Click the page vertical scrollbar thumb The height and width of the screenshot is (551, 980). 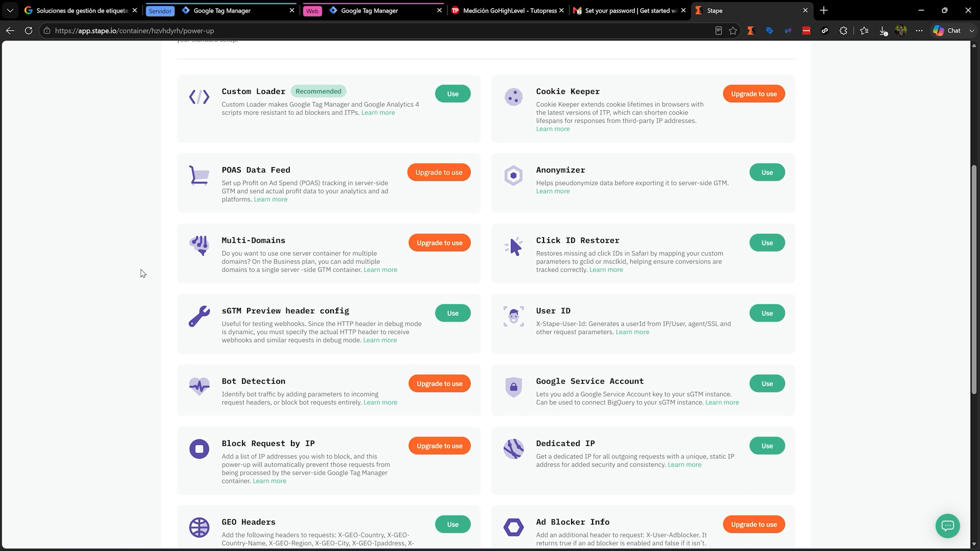974,279
